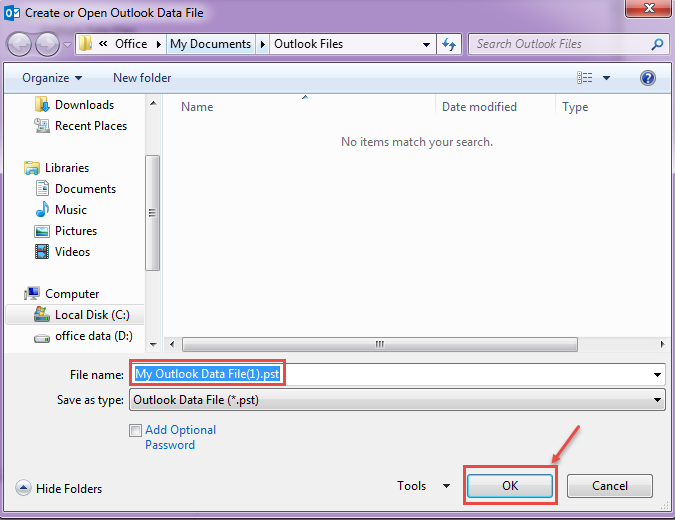Click horizontal scrollbar right arrow
This screenshot has width=675, height=520.
point(663,344)
